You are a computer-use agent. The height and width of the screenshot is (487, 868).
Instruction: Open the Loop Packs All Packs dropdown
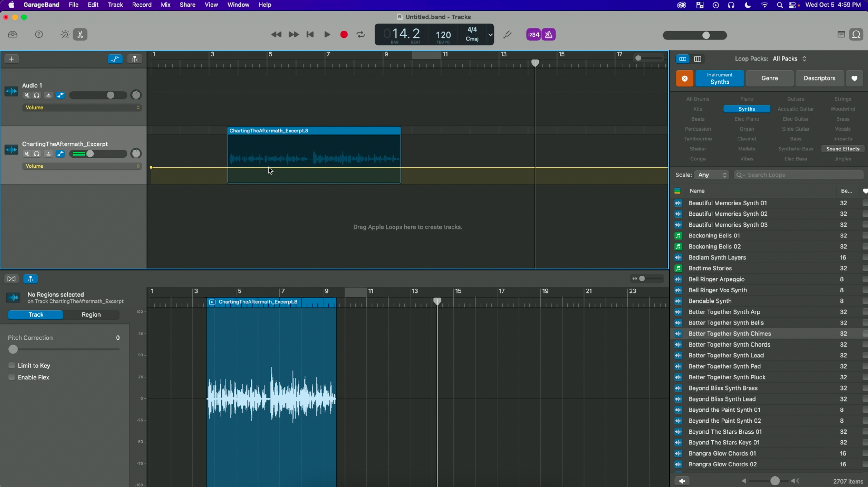coord(789,59)
